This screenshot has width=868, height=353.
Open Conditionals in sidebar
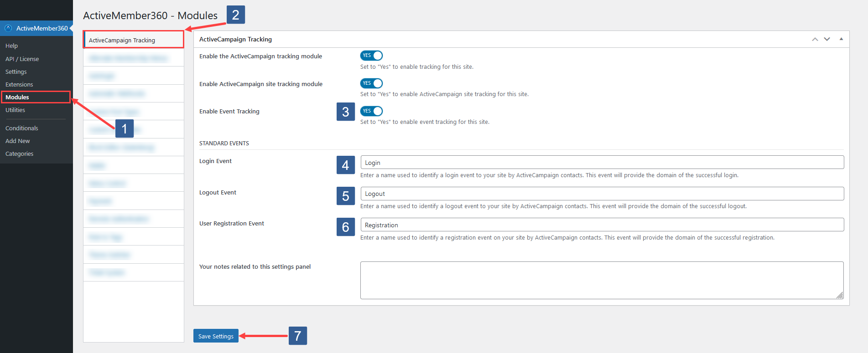point(22,128)
